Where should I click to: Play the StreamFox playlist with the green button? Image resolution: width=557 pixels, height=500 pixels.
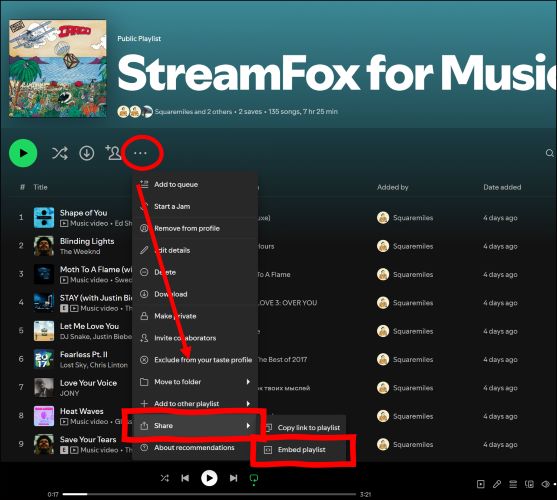point(23,153)
